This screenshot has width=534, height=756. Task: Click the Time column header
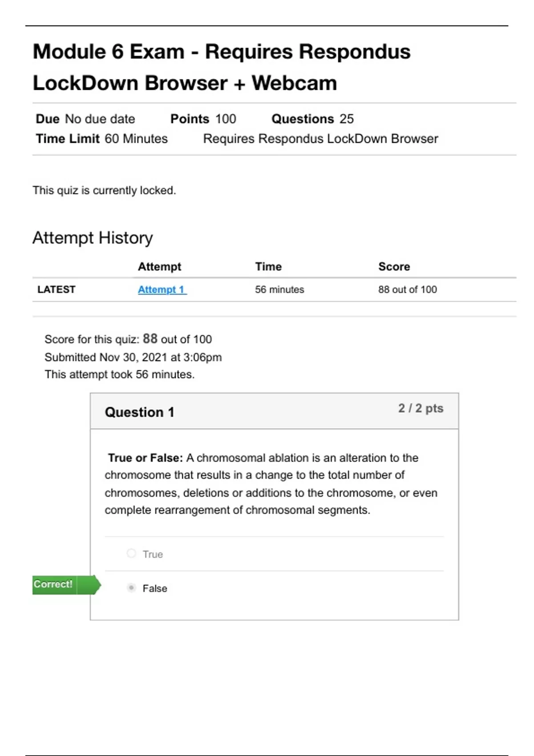pyautogui.click(x=268, y=266)
